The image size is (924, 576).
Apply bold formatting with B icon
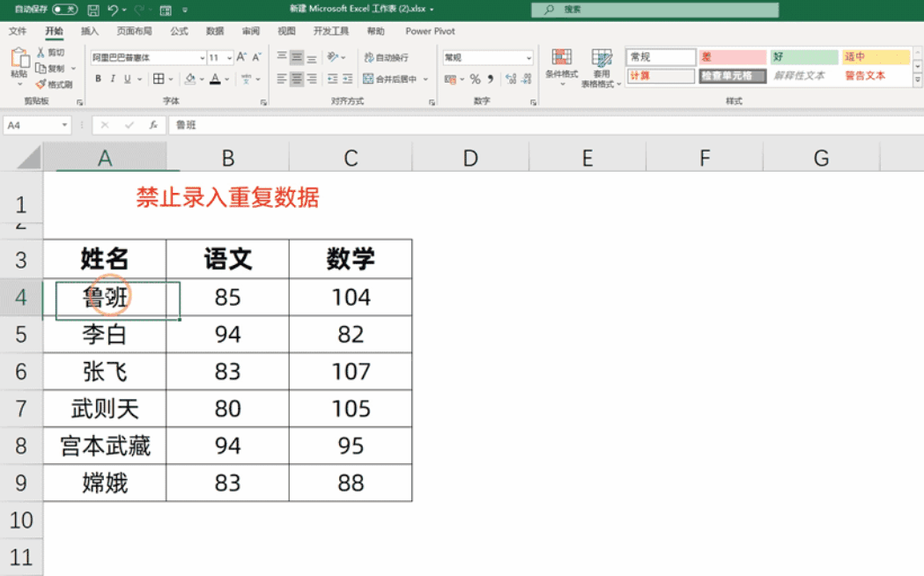pyautogui.click(x=98, y=79)
